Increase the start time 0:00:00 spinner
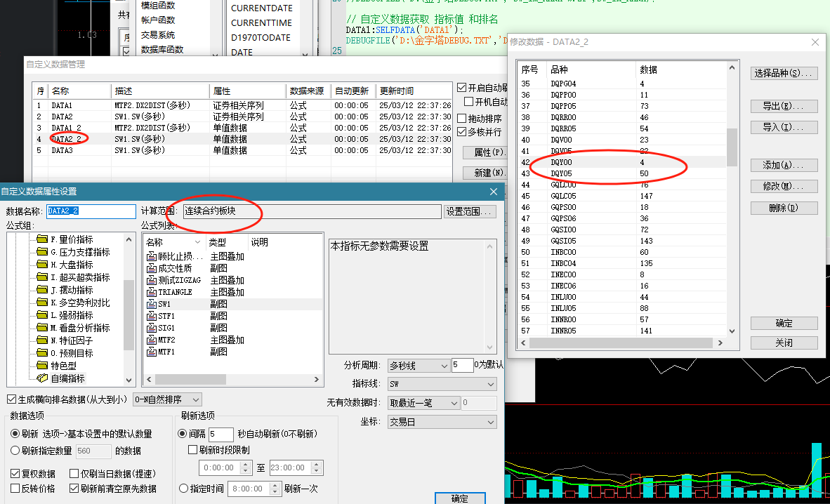The image size is (830, 504). coord(245,465)
